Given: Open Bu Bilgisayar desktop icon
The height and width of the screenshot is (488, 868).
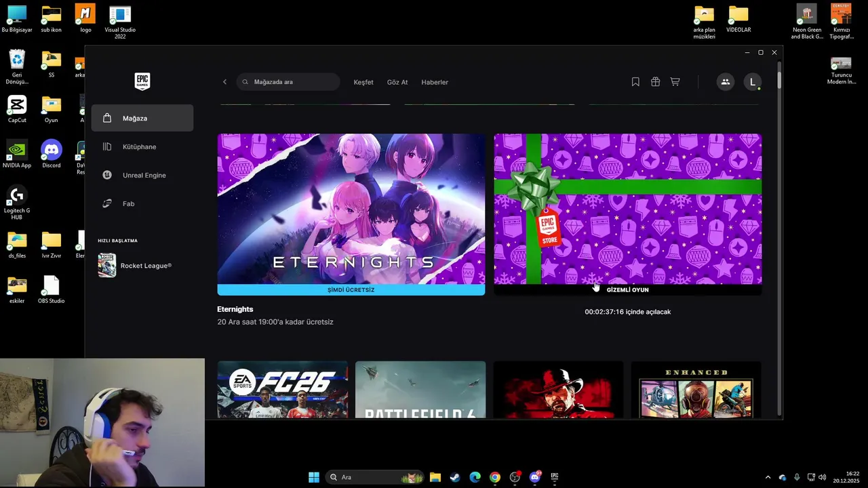Looking at the screenshot, I should 17,19.
